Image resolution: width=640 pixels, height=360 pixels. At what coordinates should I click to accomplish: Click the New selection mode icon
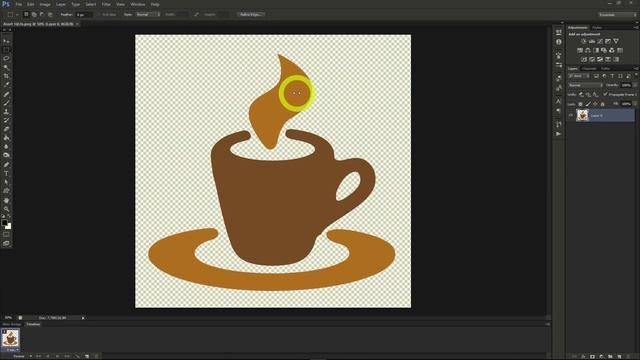pyautogui.click(x=26, y=14)
